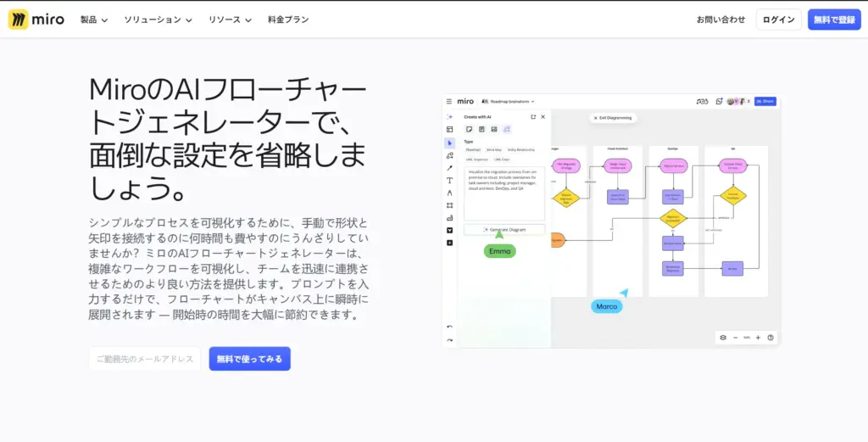
Task: Select the AI sparkle tool in the board's left toolbar
Action: [449, 117]
